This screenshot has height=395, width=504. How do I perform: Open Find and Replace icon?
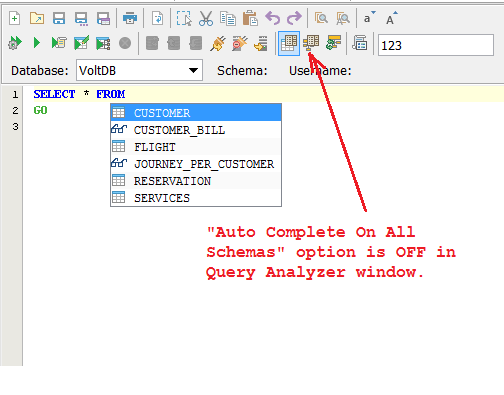(x=343, y=19)
